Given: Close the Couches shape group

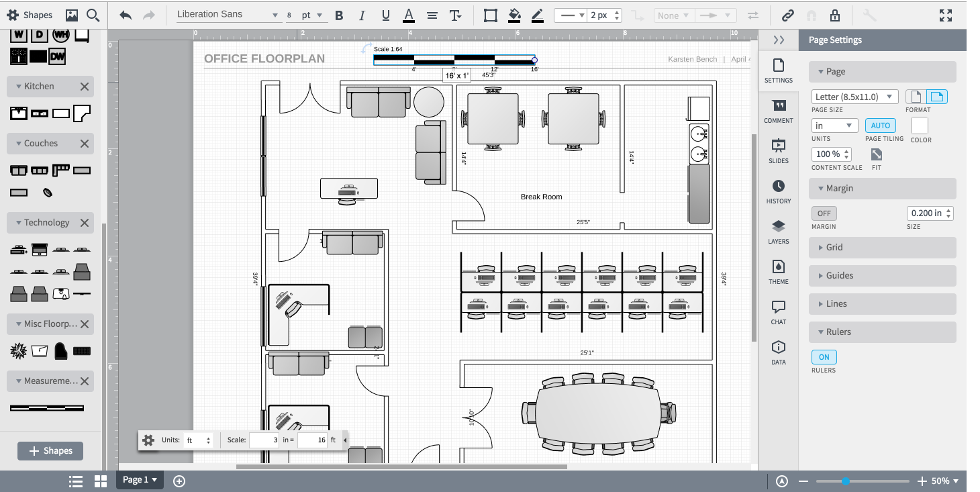Looking at the screenshot, I should point(85,143).
